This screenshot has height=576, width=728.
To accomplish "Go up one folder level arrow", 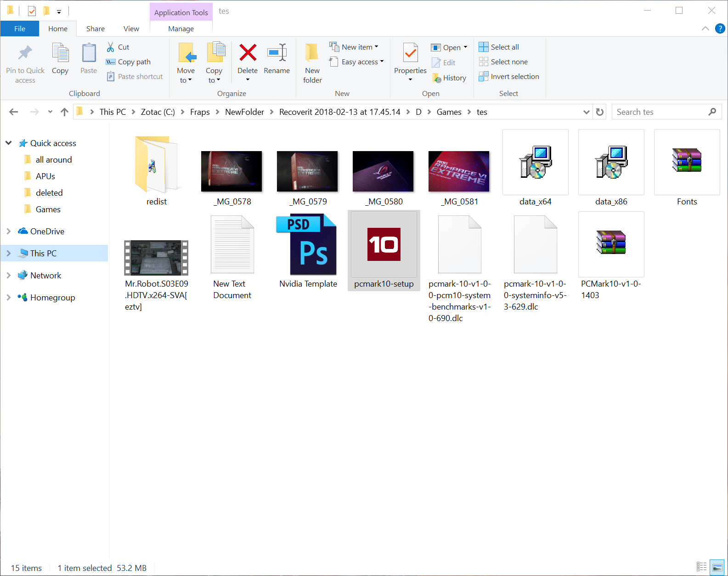I will tap(64, 112).
